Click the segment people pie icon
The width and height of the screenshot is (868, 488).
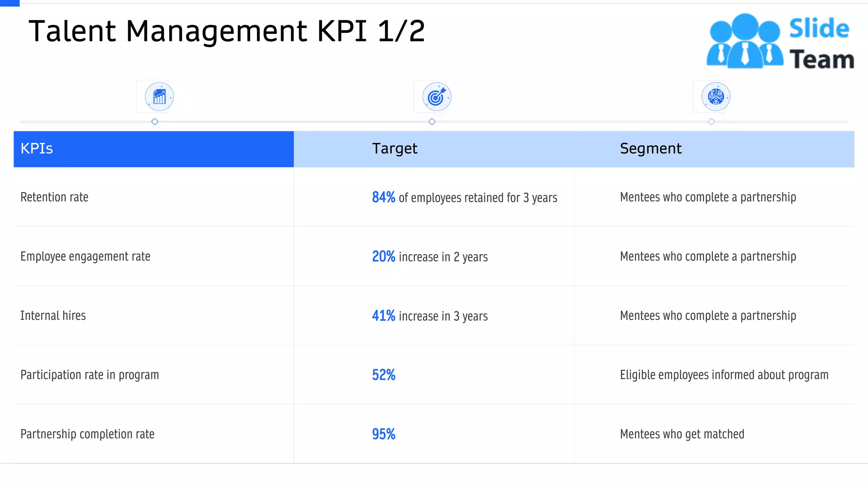pos(715,97)
